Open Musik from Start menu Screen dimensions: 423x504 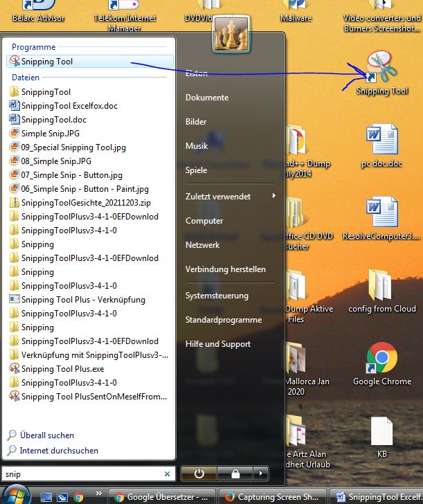197,146
